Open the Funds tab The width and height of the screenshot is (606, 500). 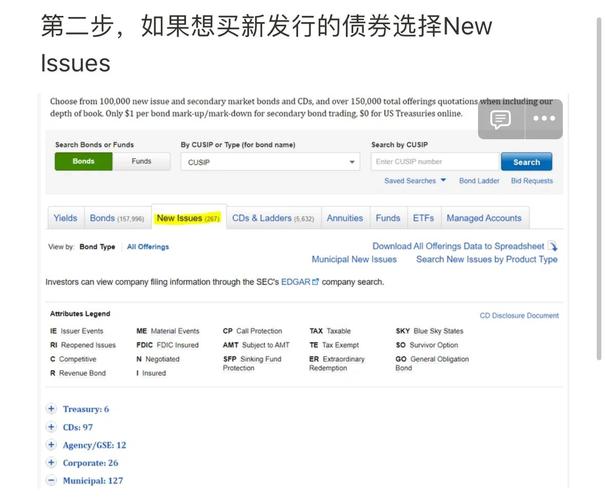tap(388, 218)
